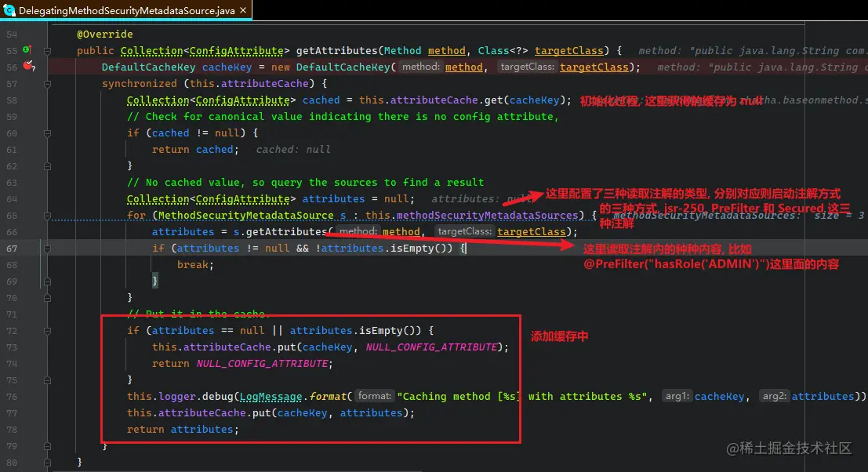Click the synchronized keyword on line 57
This screenshot has height=472, width=868.
pos(139,84)
